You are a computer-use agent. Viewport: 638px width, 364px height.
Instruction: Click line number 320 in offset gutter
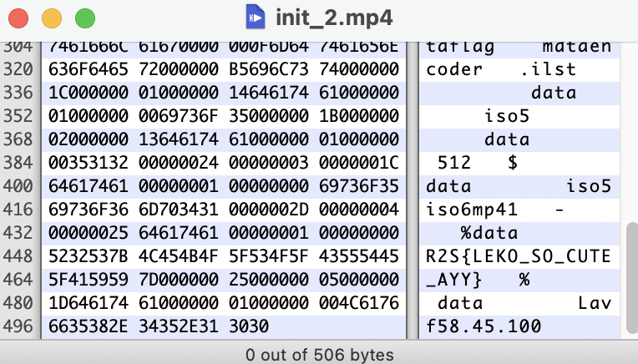coord(18,68)
